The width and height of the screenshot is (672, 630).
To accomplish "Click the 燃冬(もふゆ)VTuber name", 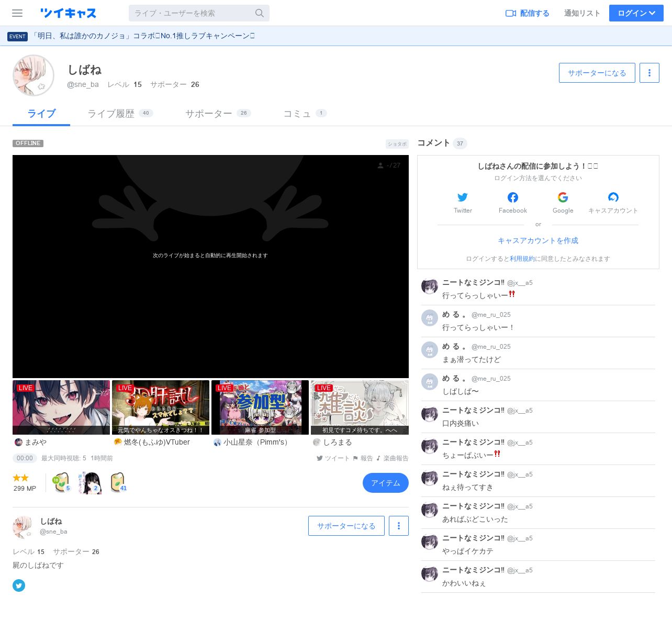I will point(157,442).
